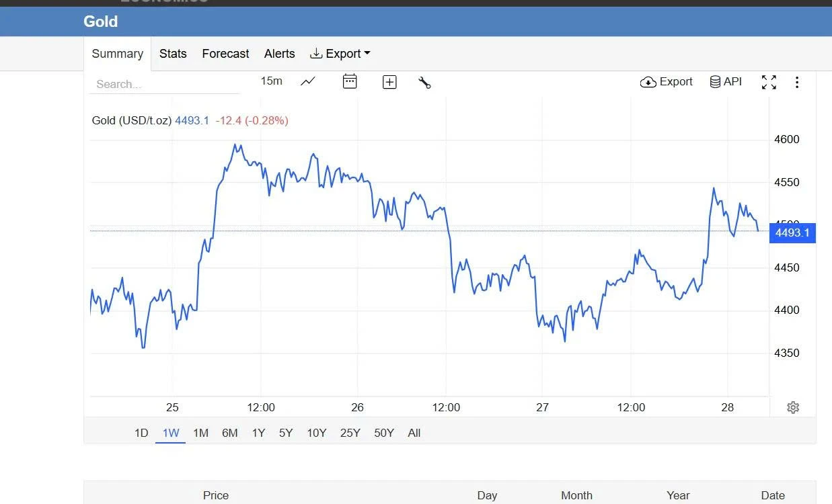Expand the Export dropdown in the tab bar
Screen dimensions: 832x504
340,54
